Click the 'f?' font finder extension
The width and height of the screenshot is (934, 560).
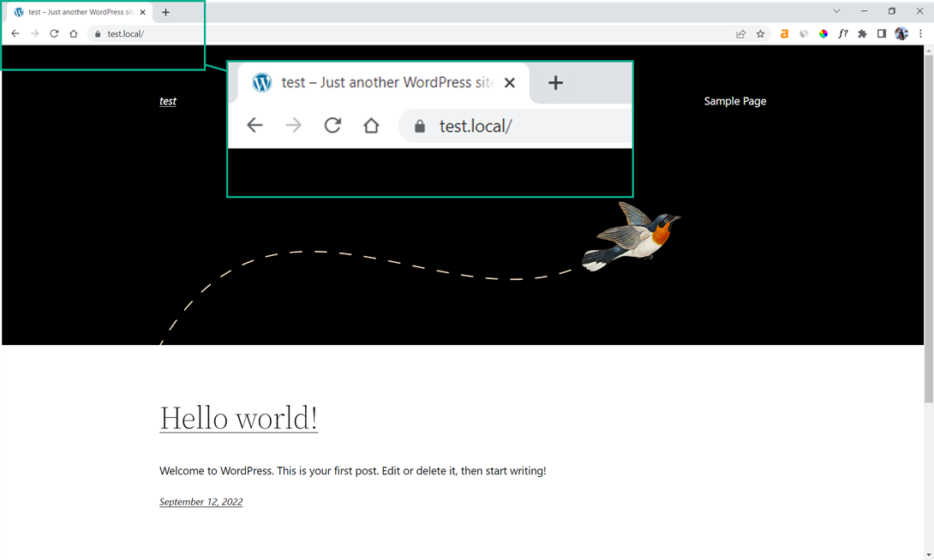coord(843,34)
